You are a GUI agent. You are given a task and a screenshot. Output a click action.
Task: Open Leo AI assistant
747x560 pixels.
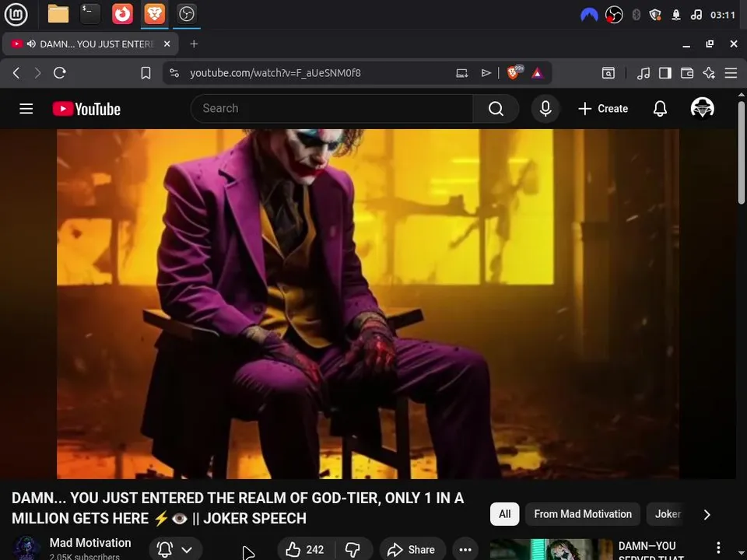pyautogui.click(x=709, y=73)
